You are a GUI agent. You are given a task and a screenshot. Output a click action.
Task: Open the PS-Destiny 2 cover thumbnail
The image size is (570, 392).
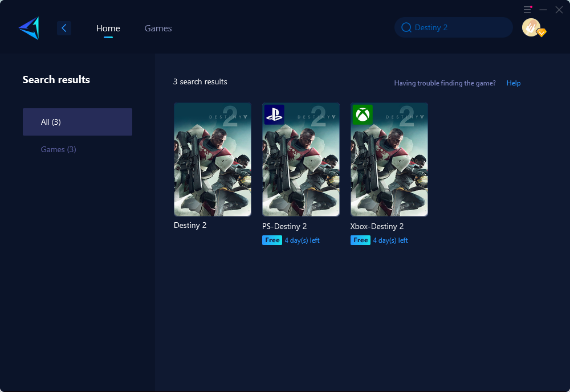click(x=301, y=160)
